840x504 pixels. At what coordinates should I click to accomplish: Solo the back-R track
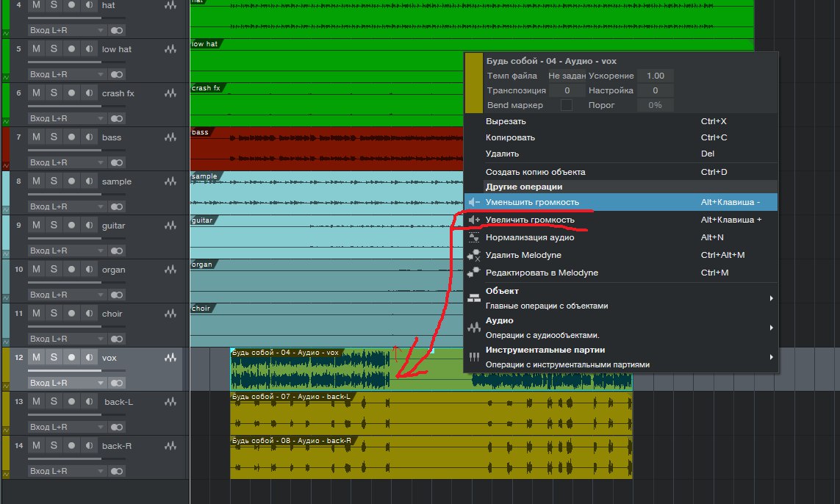click(x=54, y=445)
